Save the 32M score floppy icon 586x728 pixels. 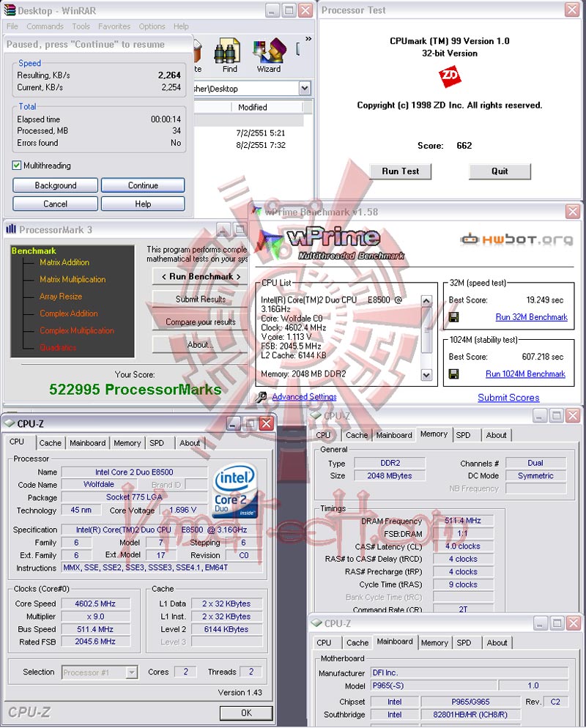(x=453, y=317)
